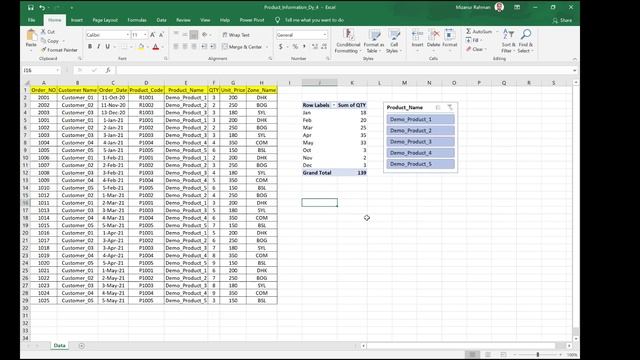This screenshot has height=360, width=640.
Task: Toggle underline formatting
Action: pyautogui.click(x=107, y=47)
